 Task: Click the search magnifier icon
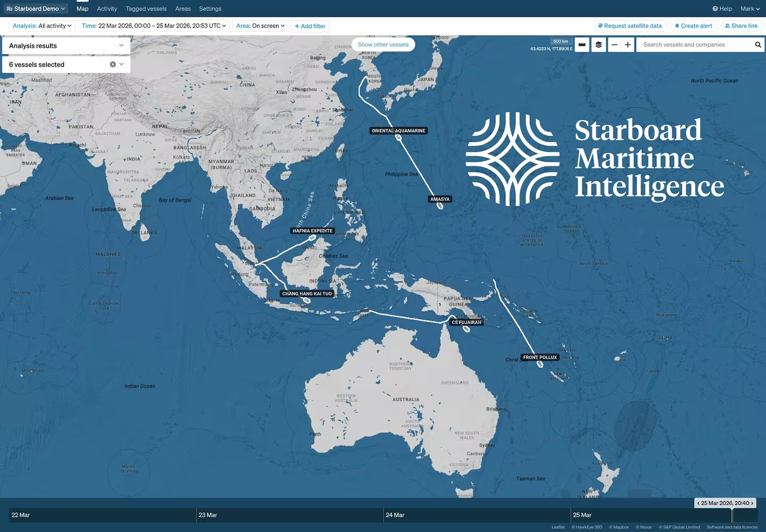(x=758, y=45)
